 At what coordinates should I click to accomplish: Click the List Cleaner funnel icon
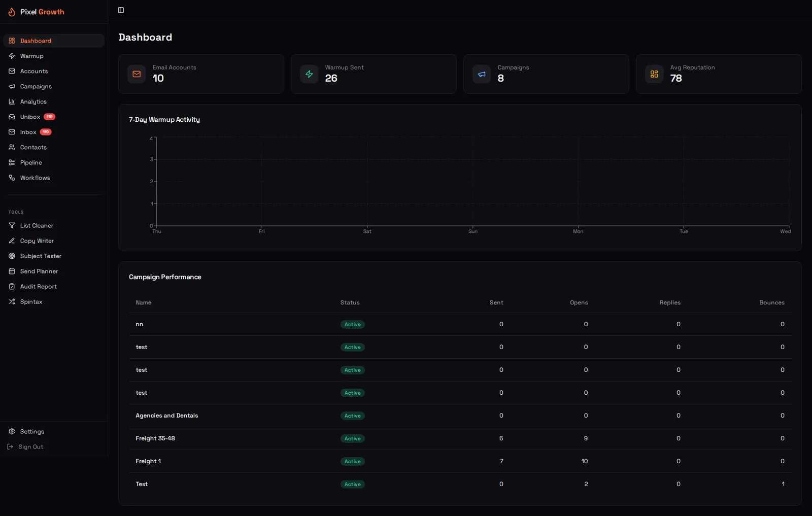pos(12,225)
